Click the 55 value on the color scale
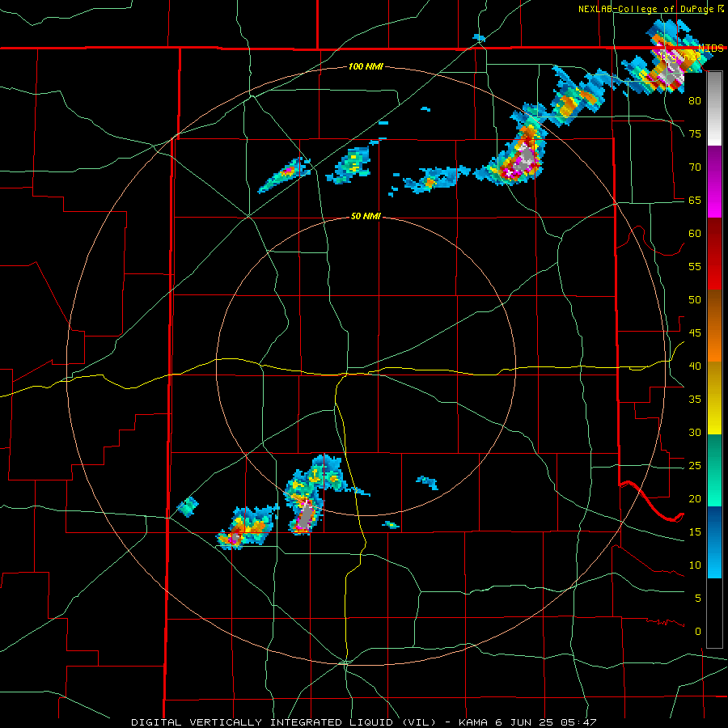This screenshot has width=728, height=728. (x=695, y=266)
